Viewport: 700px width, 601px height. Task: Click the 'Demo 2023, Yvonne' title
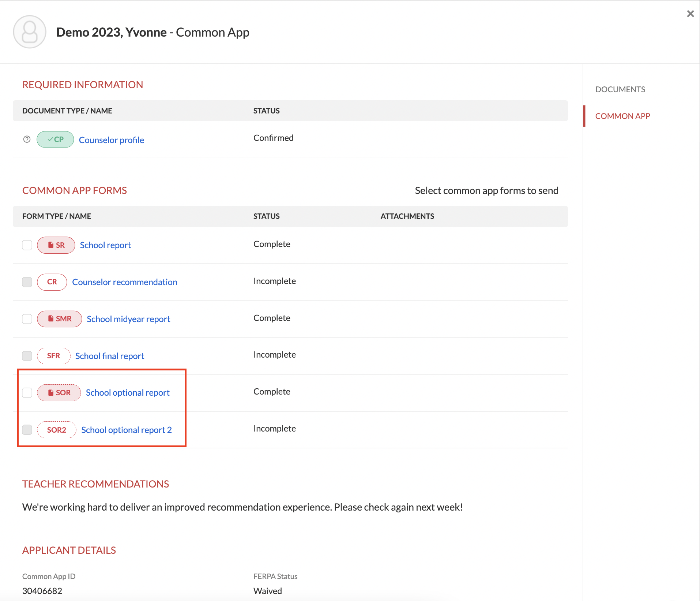coord(112,32)
